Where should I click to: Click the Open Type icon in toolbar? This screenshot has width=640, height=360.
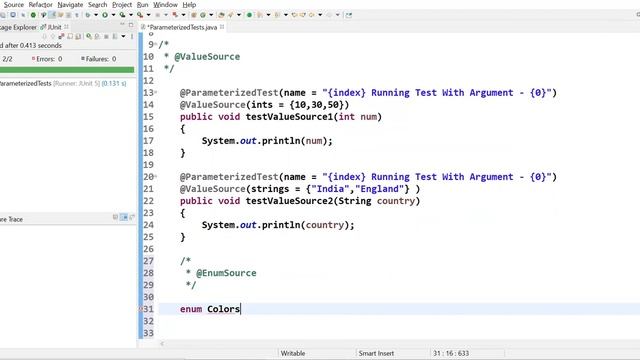click(x=221, y=15)
